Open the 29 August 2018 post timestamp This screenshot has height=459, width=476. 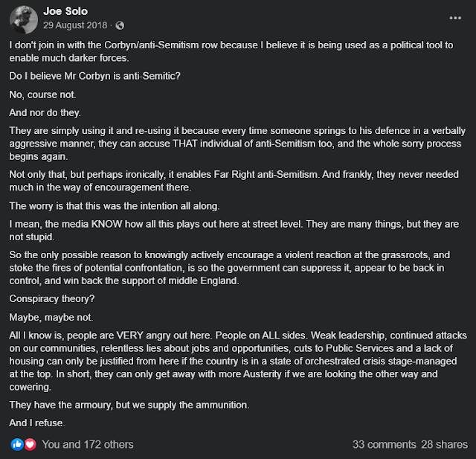tap(75, 25)
